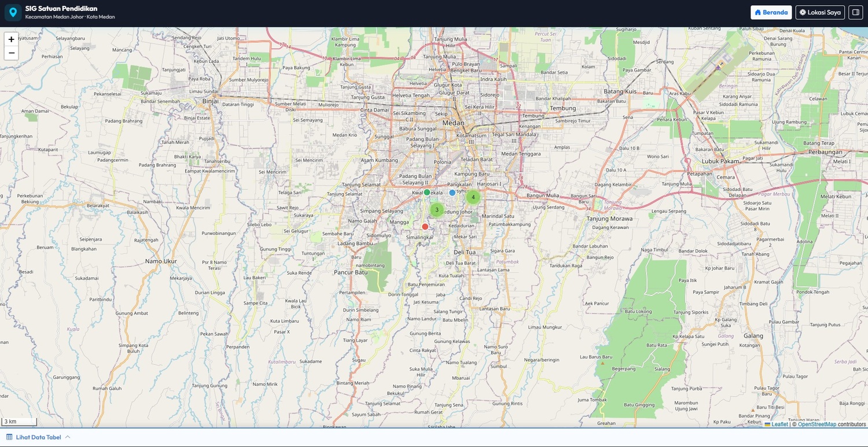Click the Perbaungan label on map
868x447 pixels.
[x=826, y=152]
